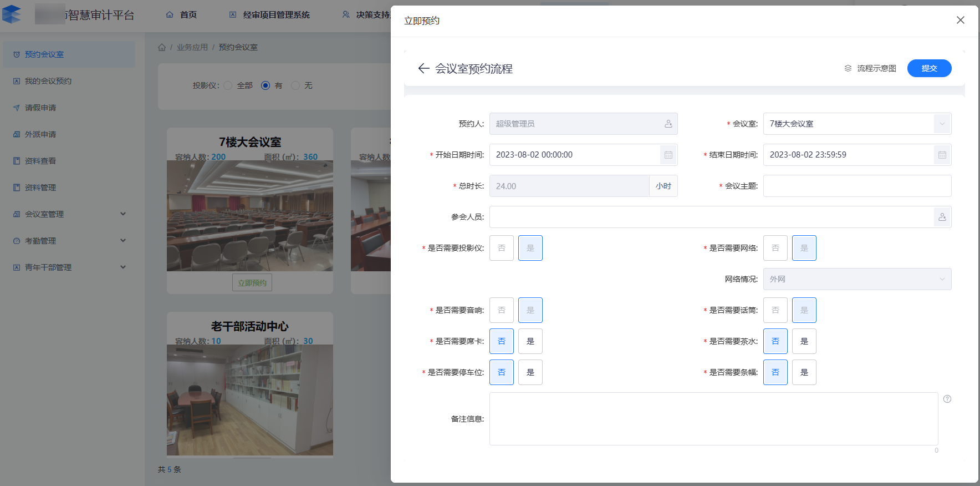Open 首页 in the top navigation
Screen dimensions: 980x486
[x=188, y=14]
